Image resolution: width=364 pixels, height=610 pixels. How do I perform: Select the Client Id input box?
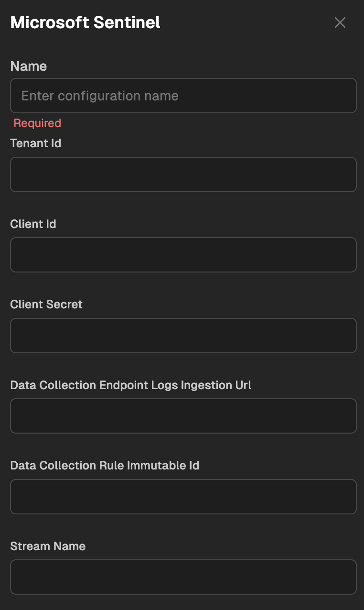click(183, 255)
